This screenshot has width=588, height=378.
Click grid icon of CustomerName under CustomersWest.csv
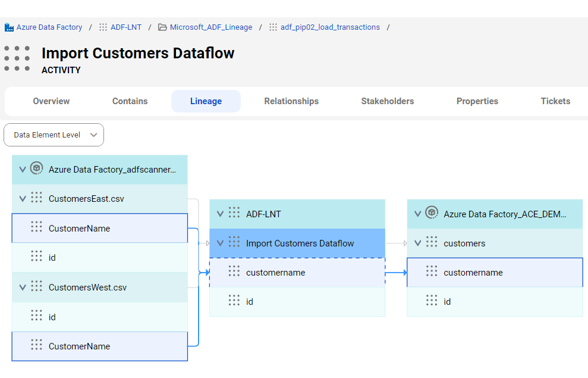36,345
